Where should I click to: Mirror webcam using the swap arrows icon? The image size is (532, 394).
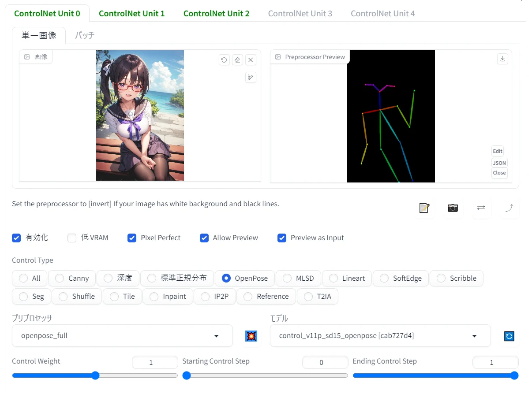[481, 208]
